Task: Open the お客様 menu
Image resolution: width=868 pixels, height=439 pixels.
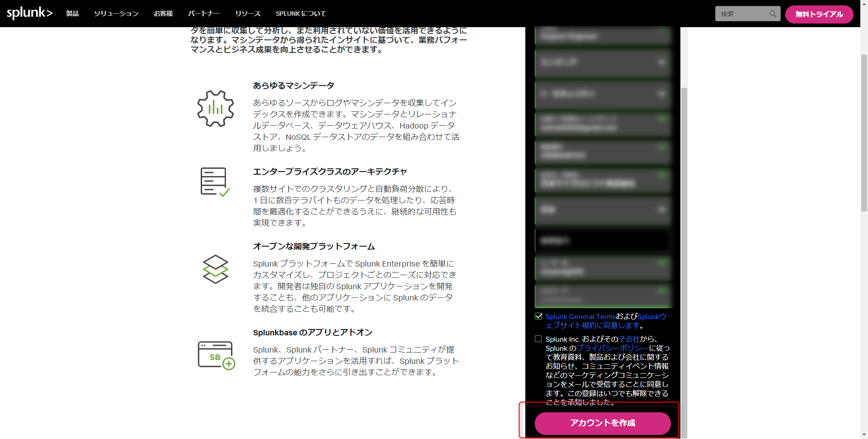Action: pyautogui.click(x=163, y=14)
